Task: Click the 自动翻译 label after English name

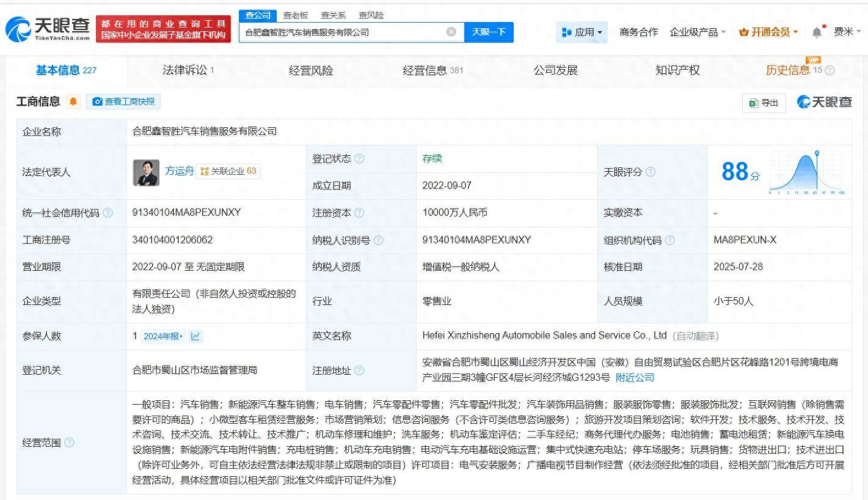Action: [x=696, y=336]
